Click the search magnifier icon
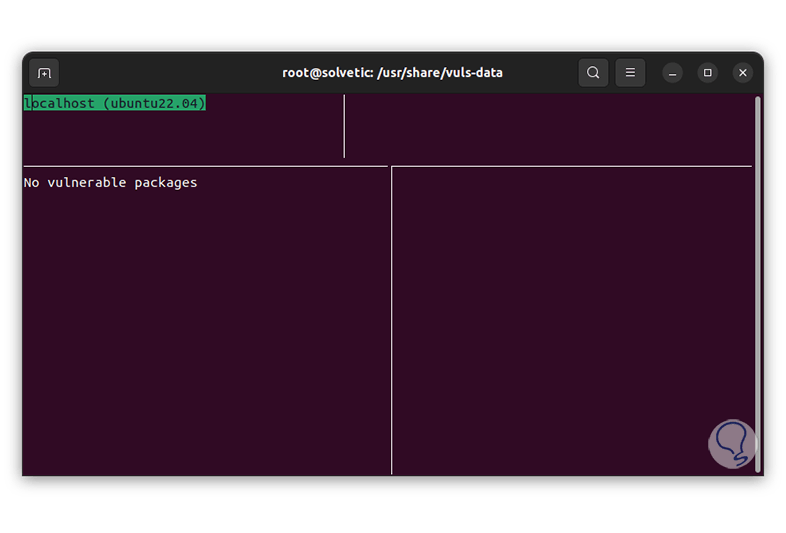This screenshot has width=786, height=533. [x=593, y=73]
